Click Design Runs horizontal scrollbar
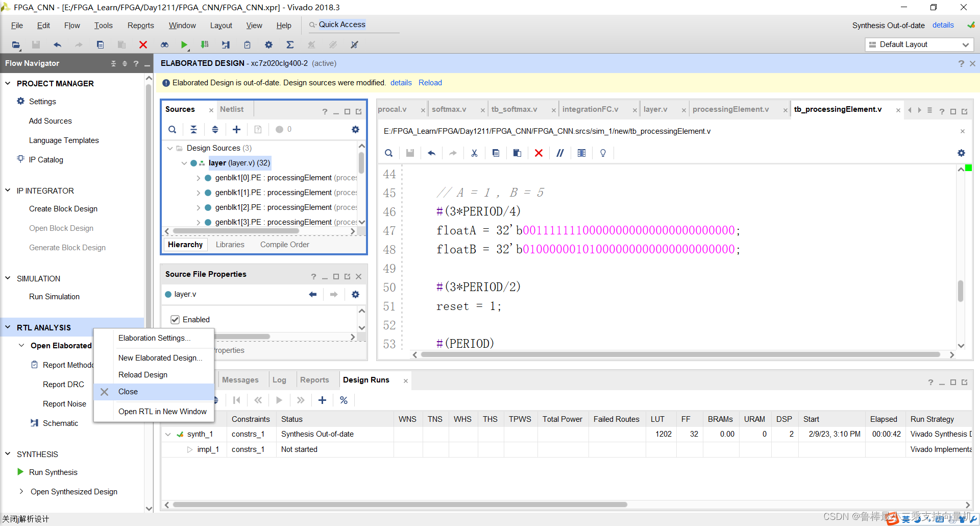 (x=400, y=505)
